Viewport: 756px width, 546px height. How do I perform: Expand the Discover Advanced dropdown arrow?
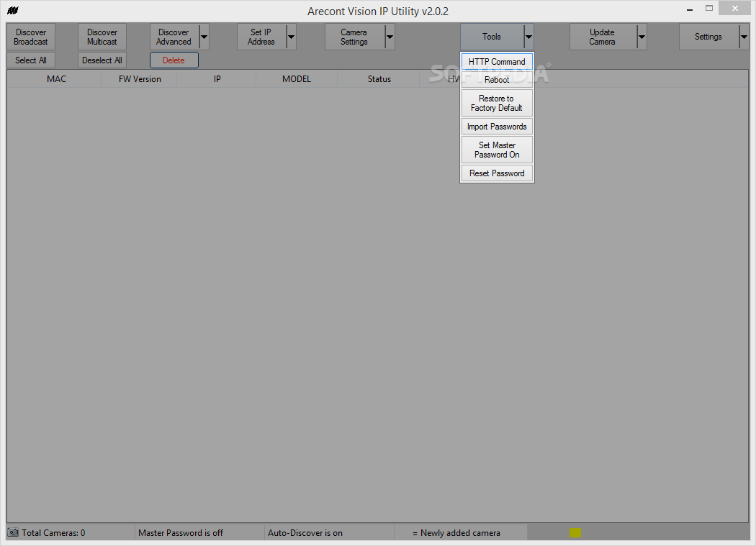(204, 37)
